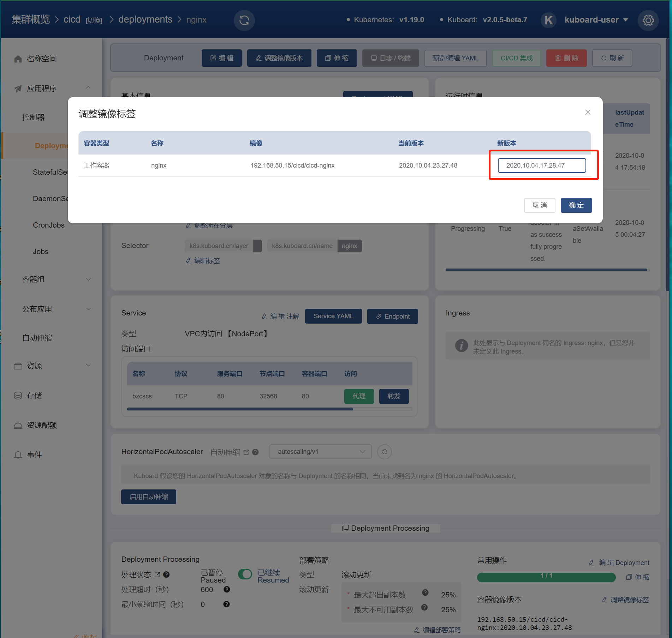Click the 1 / 1 replica progress bar
Image resolution: width=672 pixels, height=638 pixels.
coord(546,577)
